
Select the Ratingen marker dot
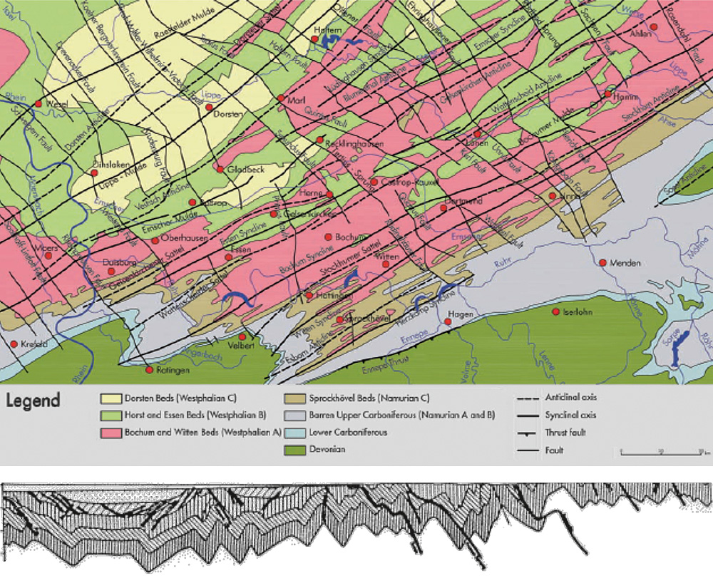point(149,370)
